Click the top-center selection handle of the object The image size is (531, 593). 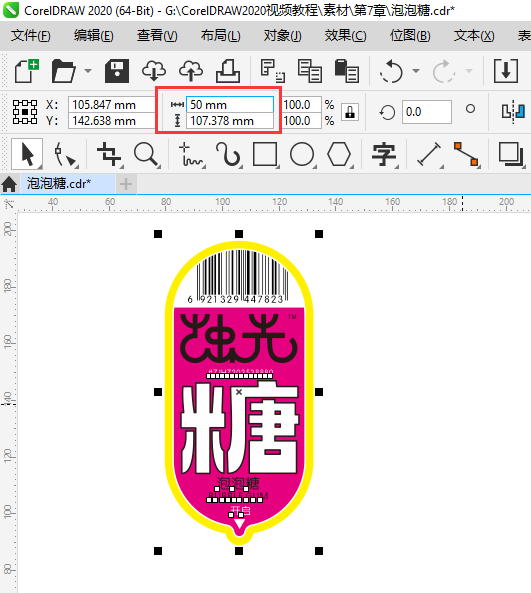tap(239, 234)
